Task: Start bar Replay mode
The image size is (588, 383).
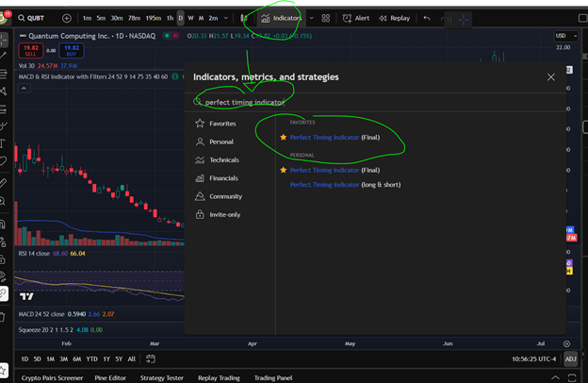Action: pos(395,18)
